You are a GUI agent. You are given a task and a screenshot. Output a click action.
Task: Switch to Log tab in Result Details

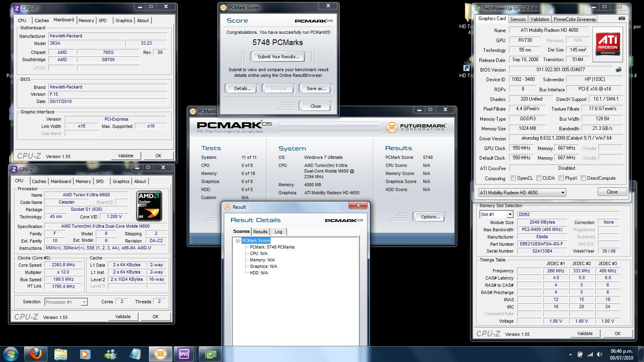point(279,232)
